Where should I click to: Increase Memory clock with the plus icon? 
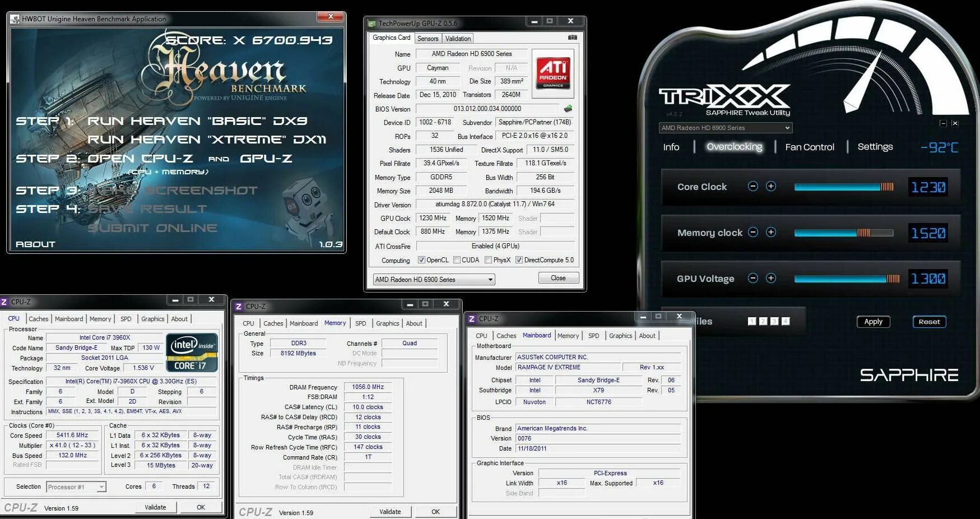[771, 232]
